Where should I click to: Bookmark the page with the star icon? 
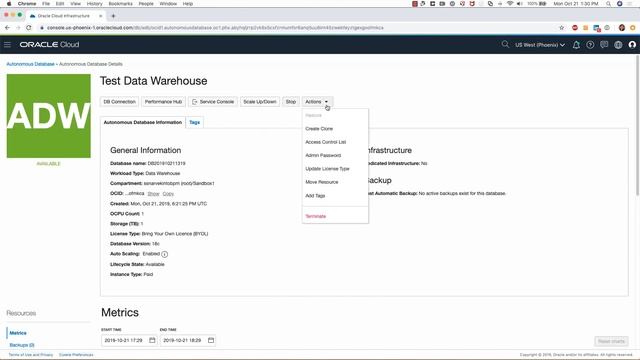tap(562, 28)
